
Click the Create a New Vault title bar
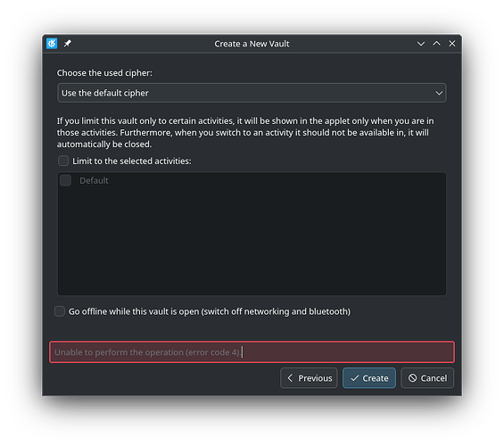(252, 44)
